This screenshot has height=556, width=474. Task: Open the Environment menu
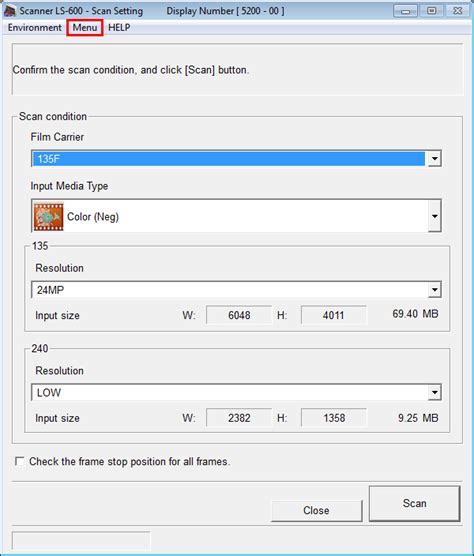click(34, 27)
